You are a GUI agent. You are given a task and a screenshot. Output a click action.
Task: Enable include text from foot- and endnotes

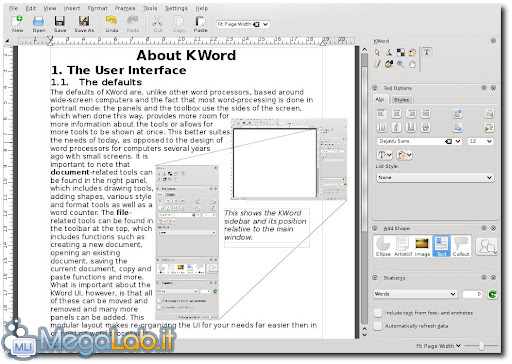[x=378, y=313]
